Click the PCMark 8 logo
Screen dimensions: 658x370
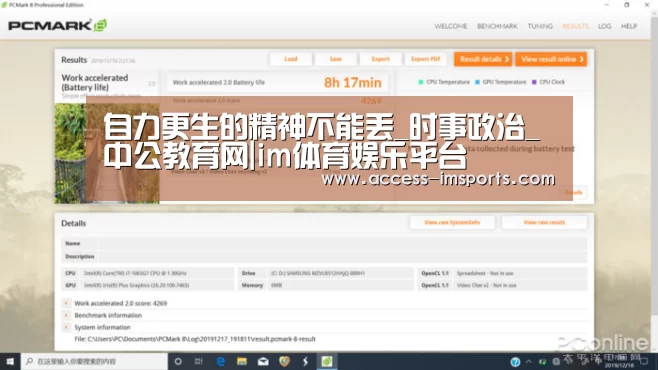click(x=57, y=26)
